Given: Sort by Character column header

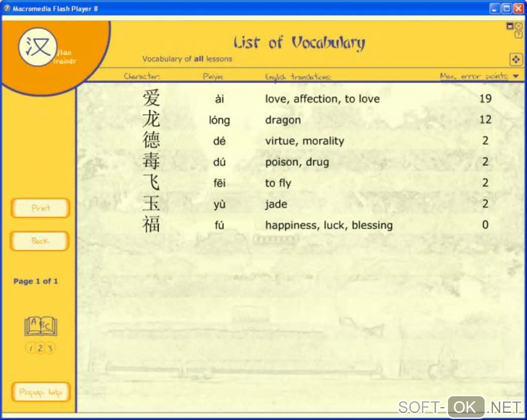Looking at the screenshot, I should pyautogui.click(x=142, y=76).
